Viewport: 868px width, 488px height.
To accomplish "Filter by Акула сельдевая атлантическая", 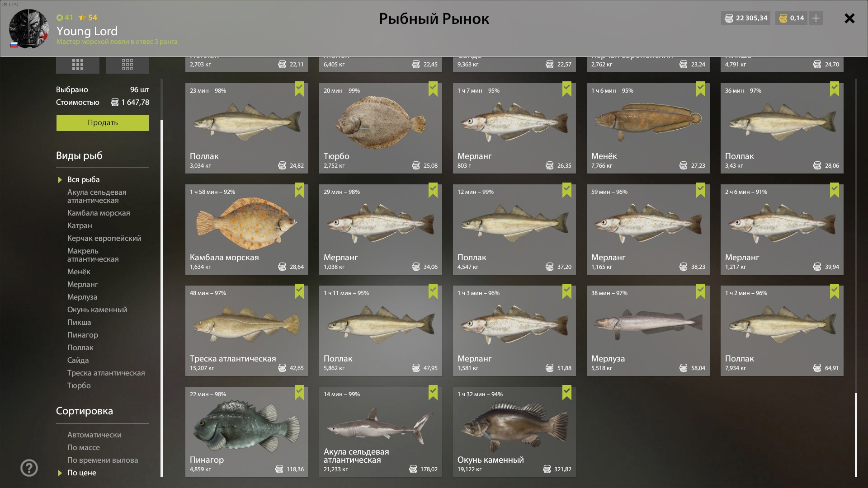I will pos(97,197).
